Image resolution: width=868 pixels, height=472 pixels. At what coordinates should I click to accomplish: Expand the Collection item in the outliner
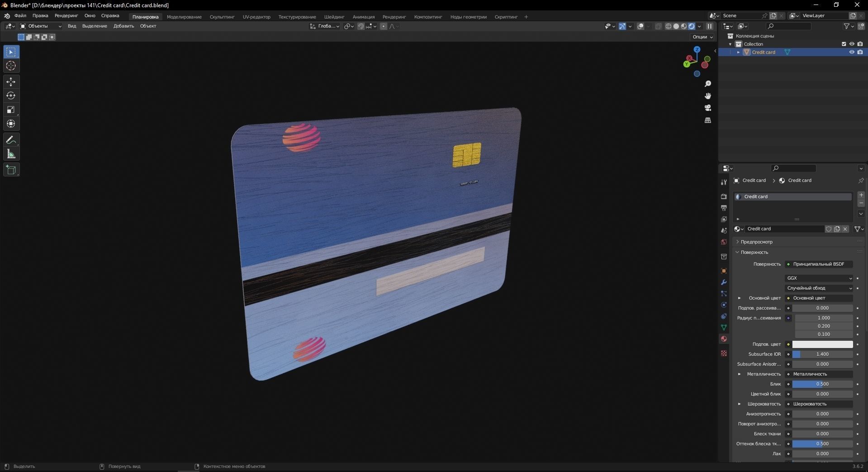coord(731,44)
